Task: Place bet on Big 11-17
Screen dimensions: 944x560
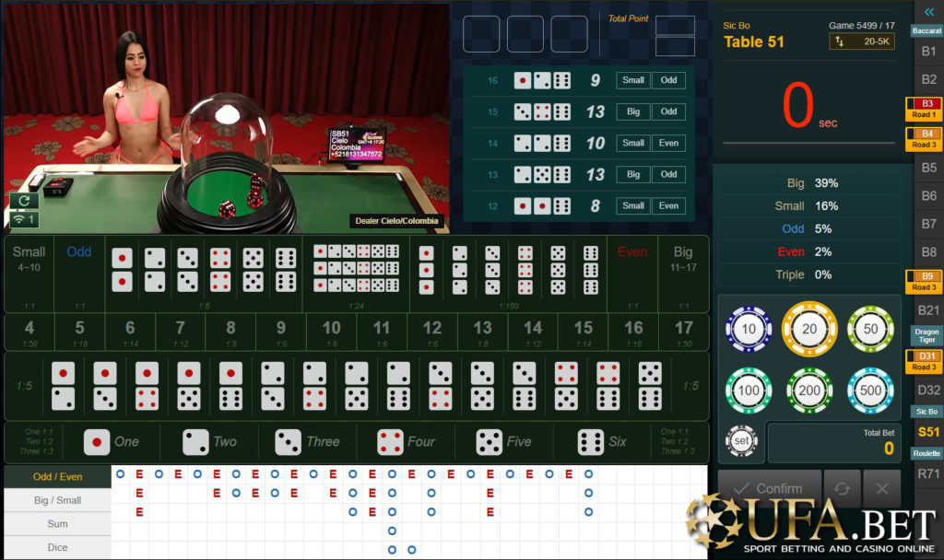Action: coord(683,274)
